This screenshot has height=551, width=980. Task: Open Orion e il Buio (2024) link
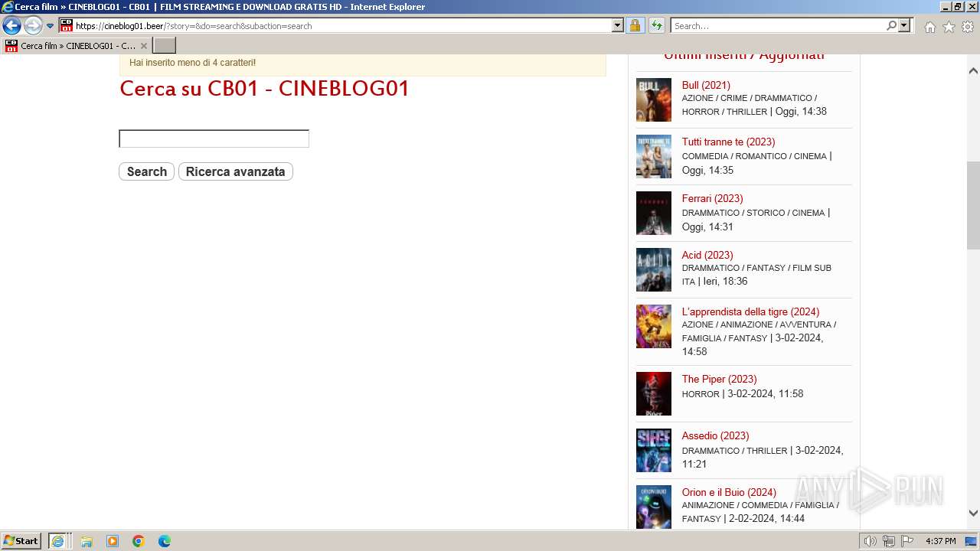(729, 492)
